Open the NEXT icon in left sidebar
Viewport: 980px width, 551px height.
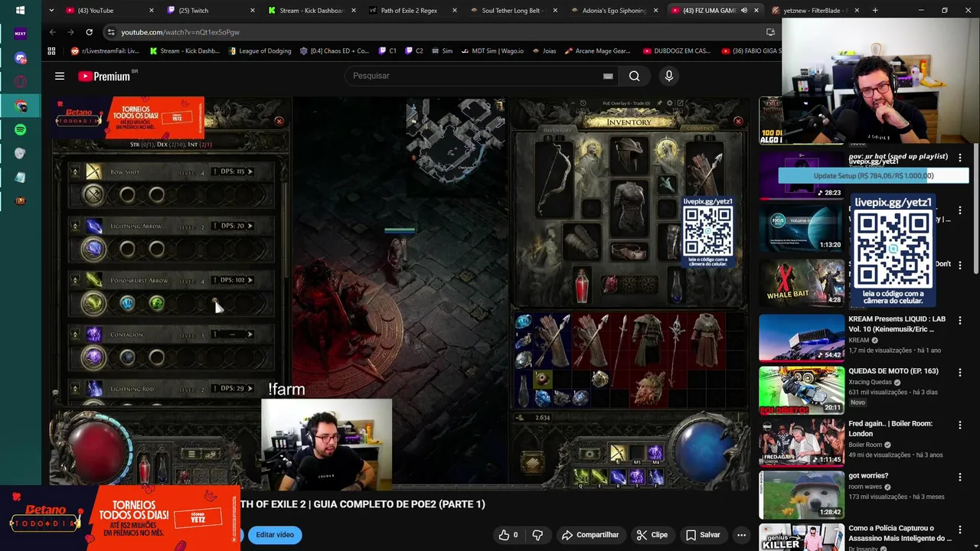[x=20, y=34]
